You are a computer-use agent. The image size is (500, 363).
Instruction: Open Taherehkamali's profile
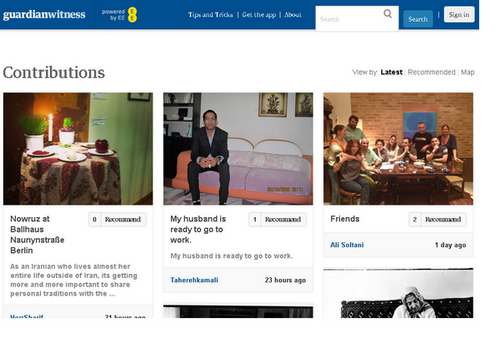[x=194, y=280]
